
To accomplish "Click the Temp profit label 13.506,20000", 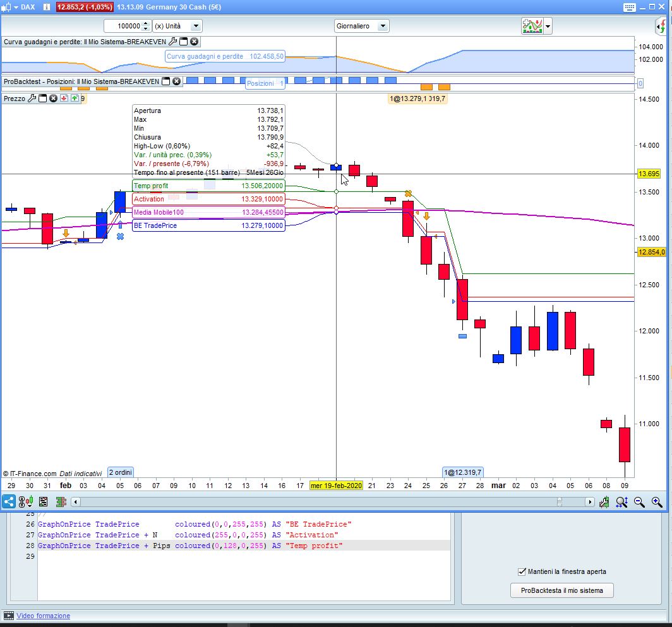I will [208, 186].
